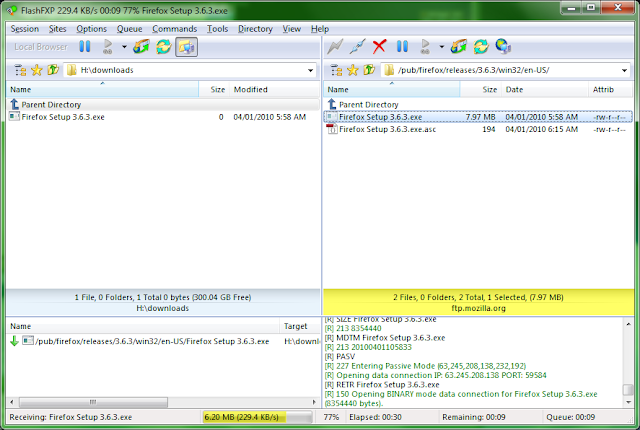Toggle the local/remote browser switch icon
The height and width of the screenshot is (430, 640).
187,47
